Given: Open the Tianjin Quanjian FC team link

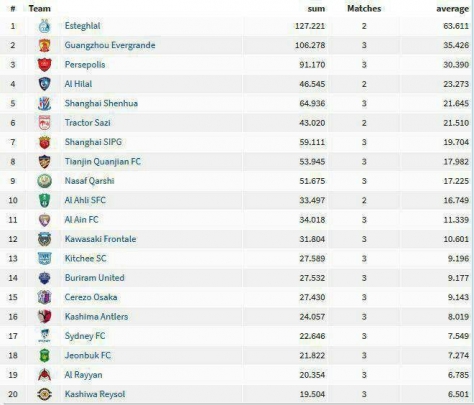Looking at the screenshot, I should pos(103,162).
